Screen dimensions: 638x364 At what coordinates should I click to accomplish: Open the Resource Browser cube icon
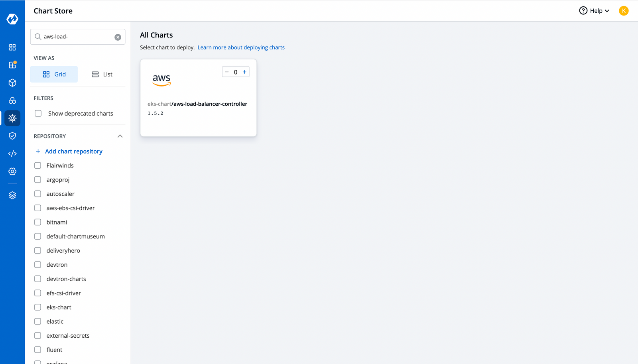pos(12,83)
